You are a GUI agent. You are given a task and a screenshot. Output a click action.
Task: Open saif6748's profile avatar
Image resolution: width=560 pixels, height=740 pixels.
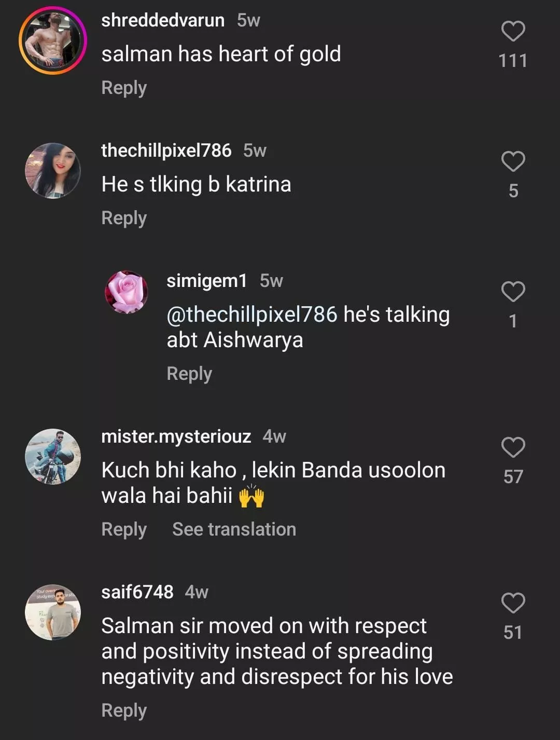point(53,612)
